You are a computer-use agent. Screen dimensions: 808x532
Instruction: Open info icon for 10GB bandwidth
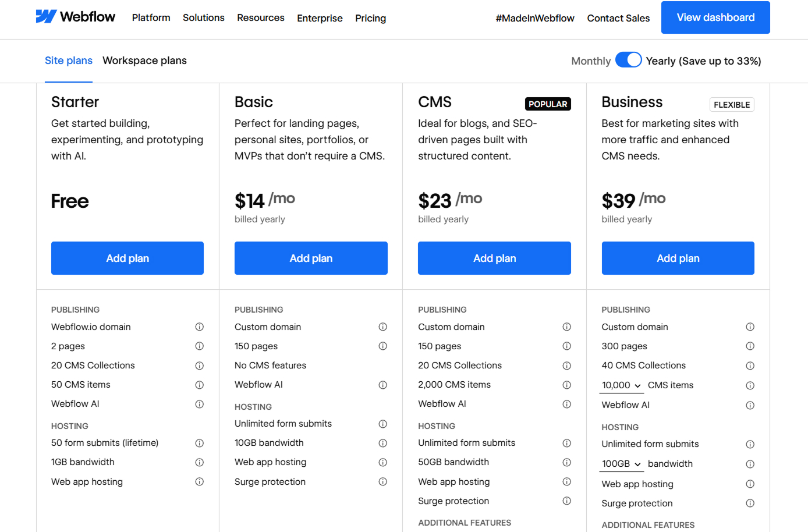[383, 443]
